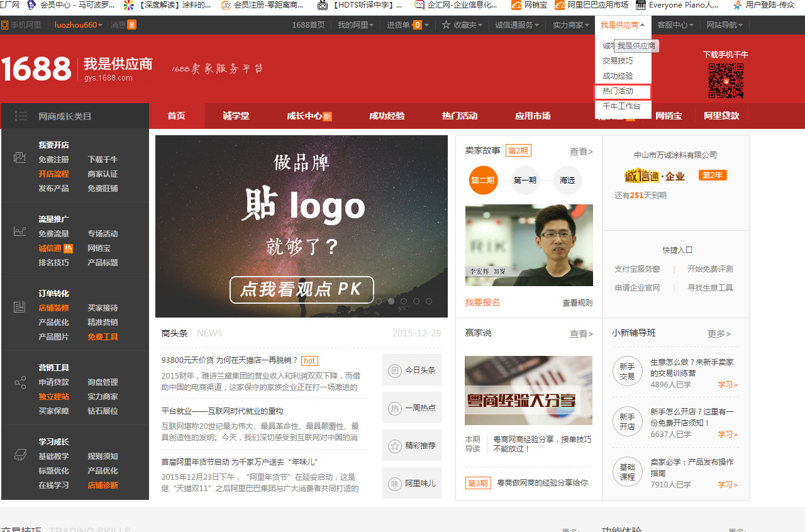
Task: Open the 会员中心 - 马可波罗 bookmark
Action: coord(70,5)
